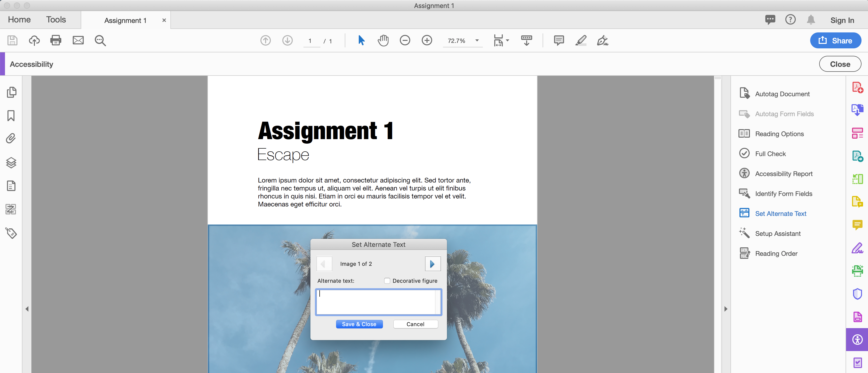Open the Attachments paperclip panel
This screenshot has width=868, height=373.
11,139
